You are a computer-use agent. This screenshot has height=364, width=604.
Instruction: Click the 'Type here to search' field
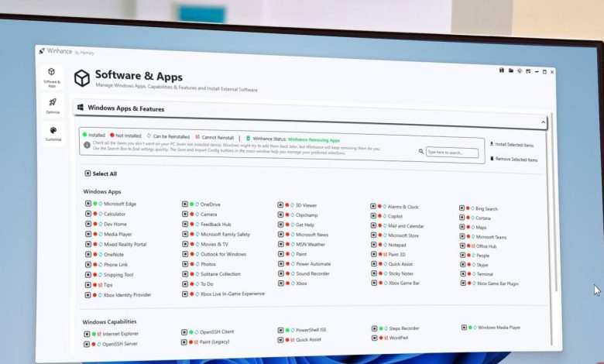(452, 153)
